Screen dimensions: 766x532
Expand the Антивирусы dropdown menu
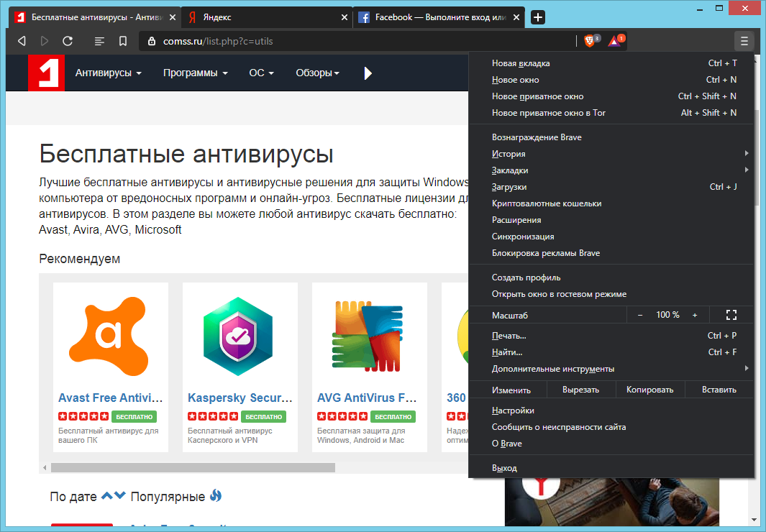click(109, 73)
